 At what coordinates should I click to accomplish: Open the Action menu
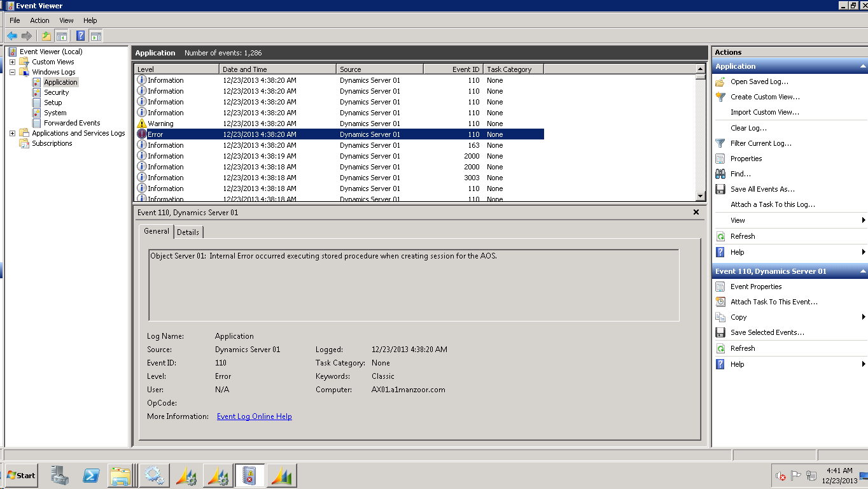pyautogui.click(x=39, y=20)
